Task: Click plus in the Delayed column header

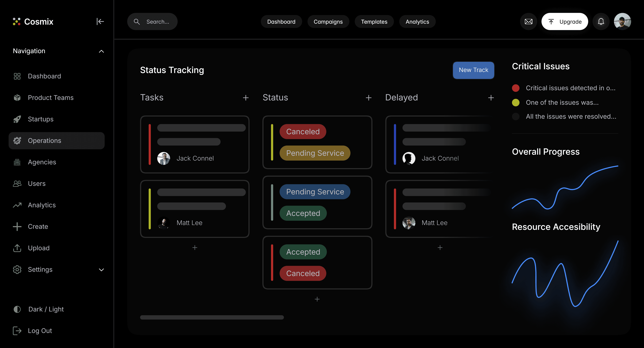Action: 491,98
